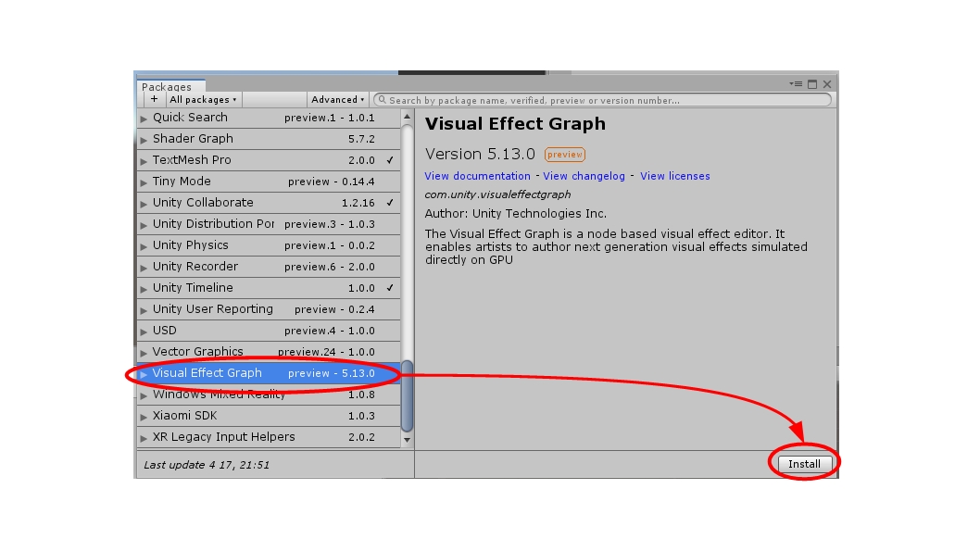The height and width of the screenshot is (551, 980).
Task: Expand the Unity Physics package row
Action: tap(144, 245)
